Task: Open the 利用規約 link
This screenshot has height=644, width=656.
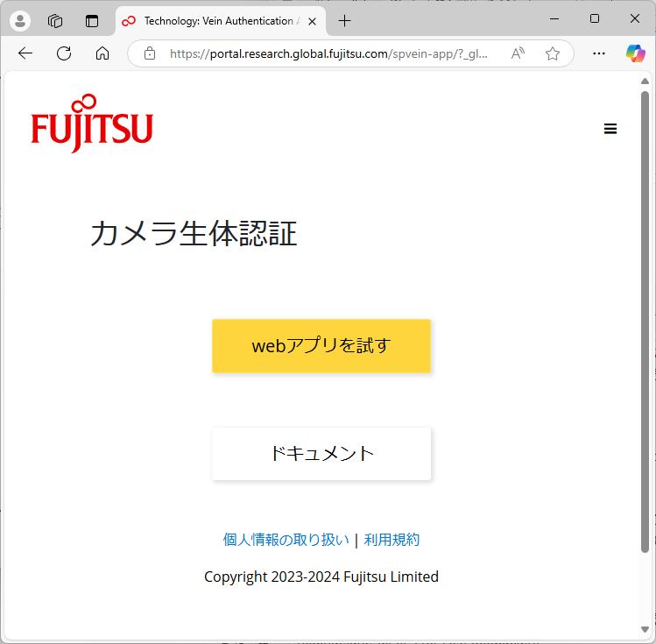Action: (391, 540)
